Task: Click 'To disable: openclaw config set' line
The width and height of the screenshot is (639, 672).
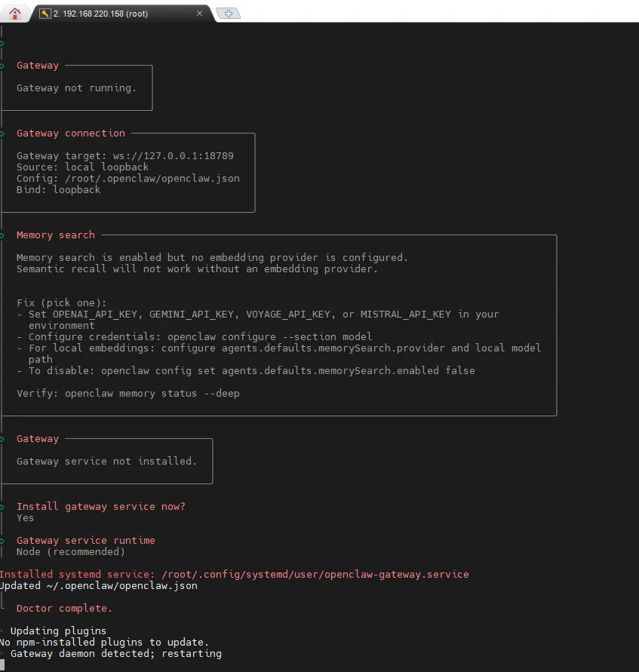Action: point(246,371)
